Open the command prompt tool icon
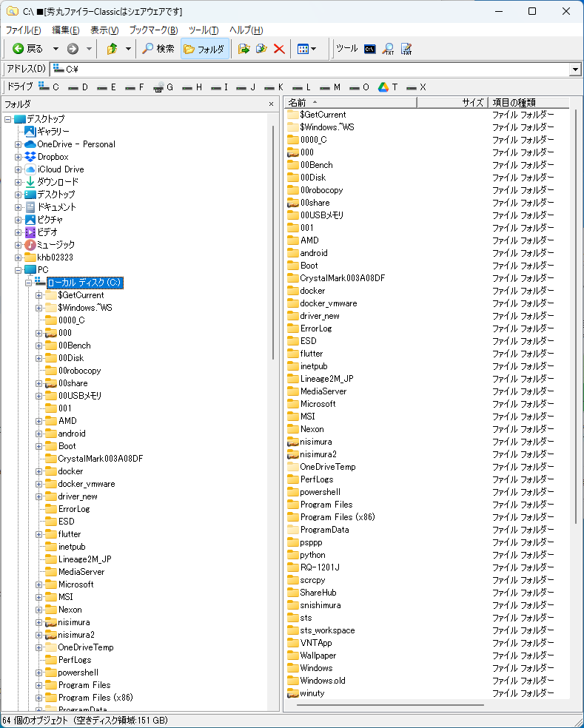The height and width of the screenshot is (728, 584). coord(370,49)
